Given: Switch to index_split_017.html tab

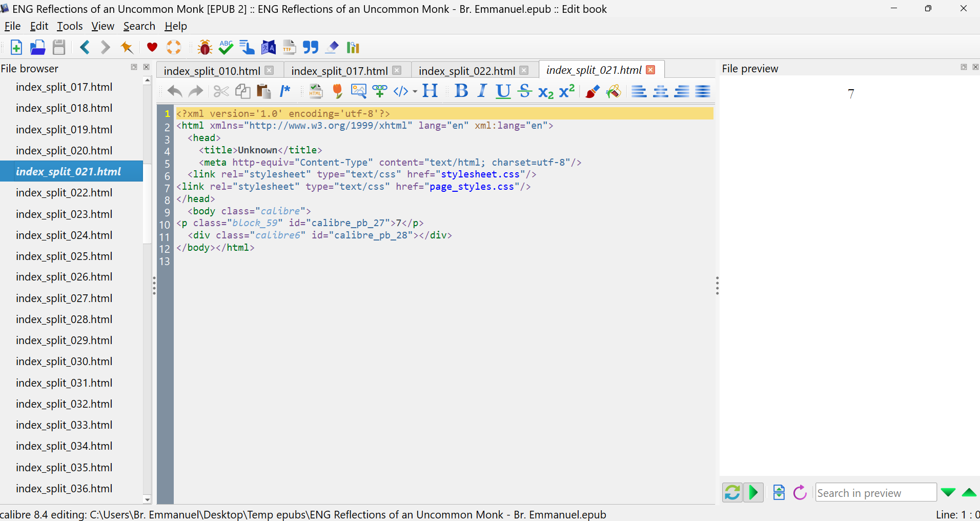Looking at the screenshot, I should [x=339, y=71].
